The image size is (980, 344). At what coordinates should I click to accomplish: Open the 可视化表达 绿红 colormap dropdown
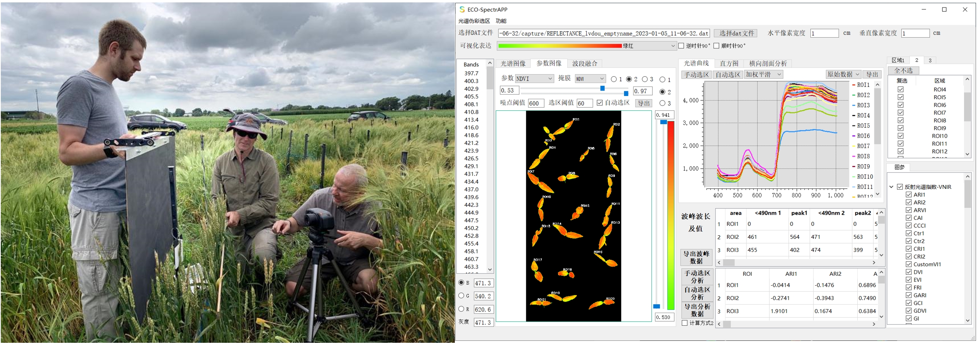(673, 46)
